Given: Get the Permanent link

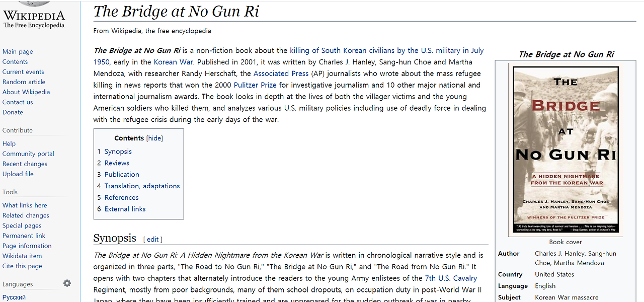Looking at the screenshot, I should pos(24,236).
